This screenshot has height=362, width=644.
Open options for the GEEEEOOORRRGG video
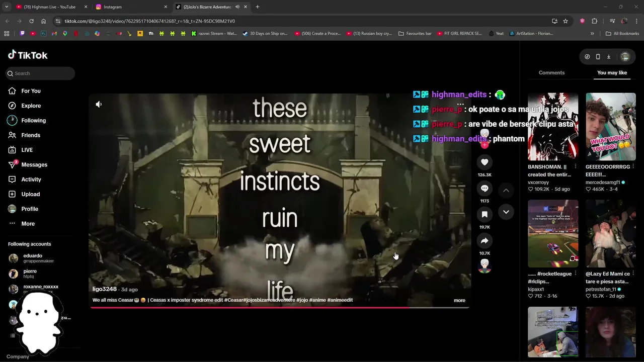point(633,166)
